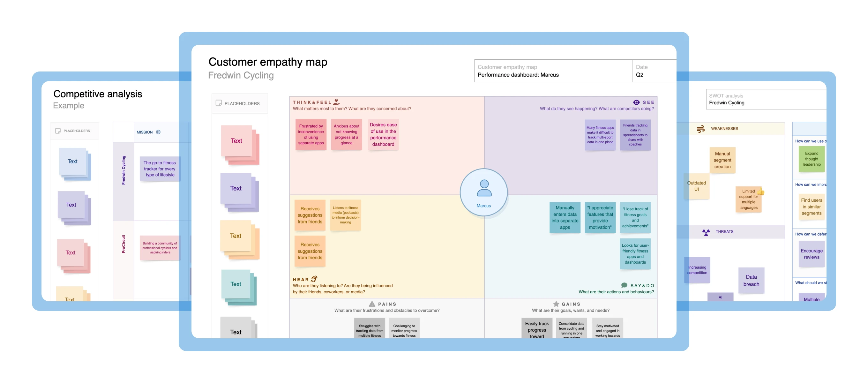The width and height of the screenshot is (868, 383).
Task: Click the speech bubble Say & Do icon
Action: click(624, 285)
